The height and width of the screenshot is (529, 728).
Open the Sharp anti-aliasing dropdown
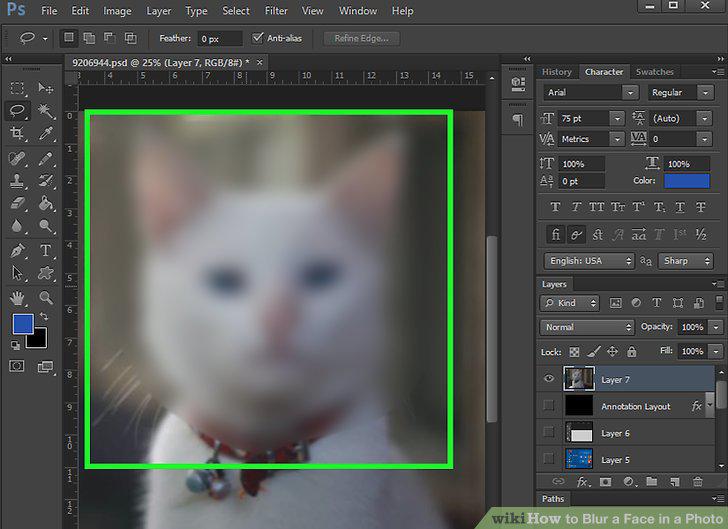685,261
